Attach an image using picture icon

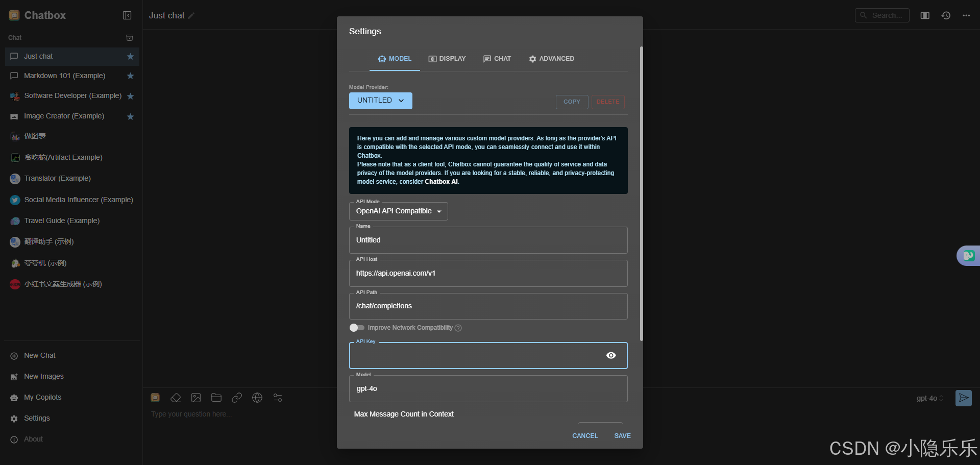pyautogui.click(x=196, y=398)
